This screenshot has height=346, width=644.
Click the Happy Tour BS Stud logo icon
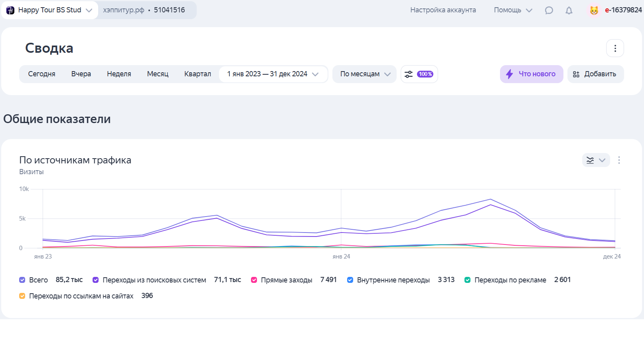pos(10,10)
